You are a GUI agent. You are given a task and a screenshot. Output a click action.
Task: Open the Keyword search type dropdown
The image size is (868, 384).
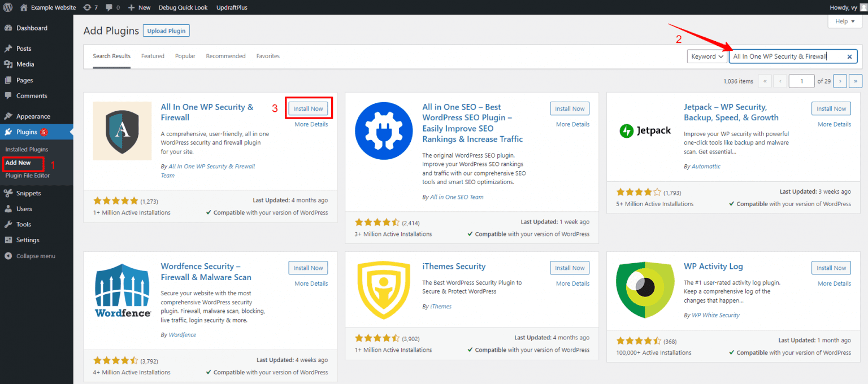click(707, 56)
